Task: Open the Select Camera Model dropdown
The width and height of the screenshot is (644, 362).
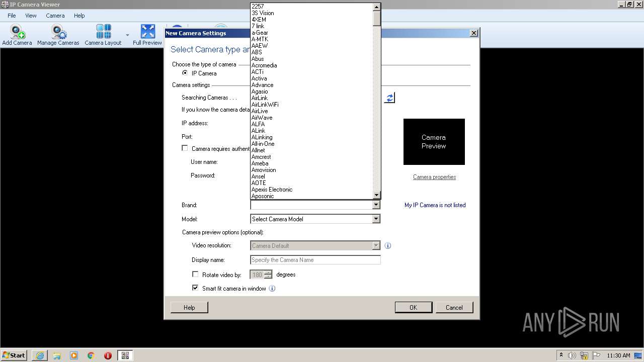Action: tap(376, 219)
